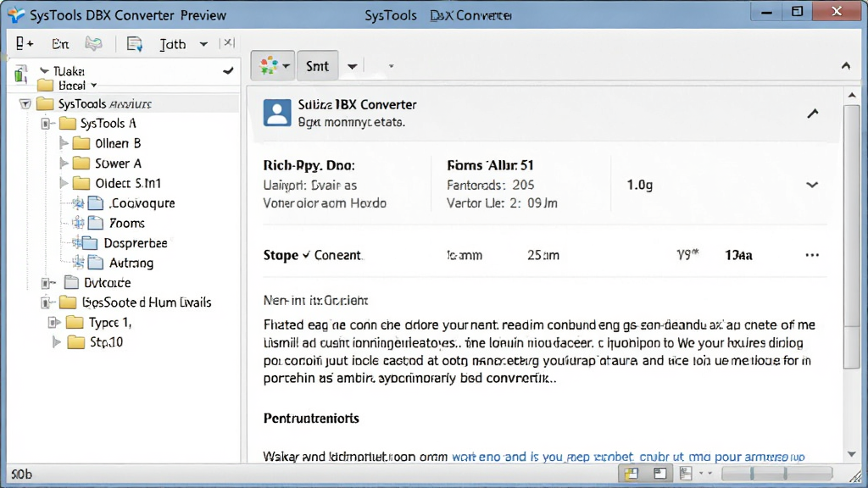
Task: Click the '1.0g' size value
Action: [639, 185]
